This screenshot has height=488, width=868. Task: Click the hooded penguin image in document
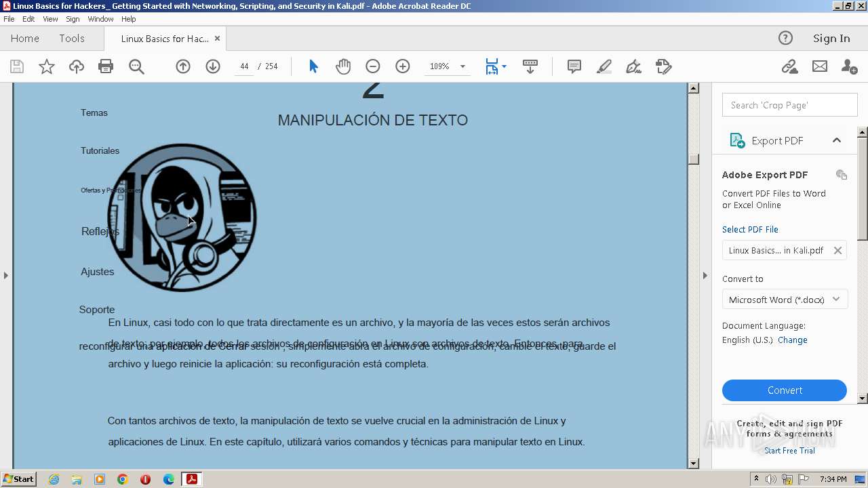(x=182, y=218)
